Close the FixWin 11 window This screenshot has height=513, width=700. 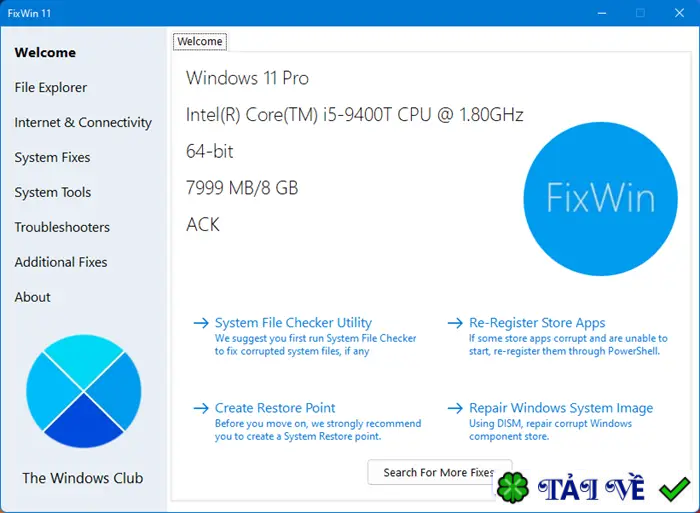[679, 13]
